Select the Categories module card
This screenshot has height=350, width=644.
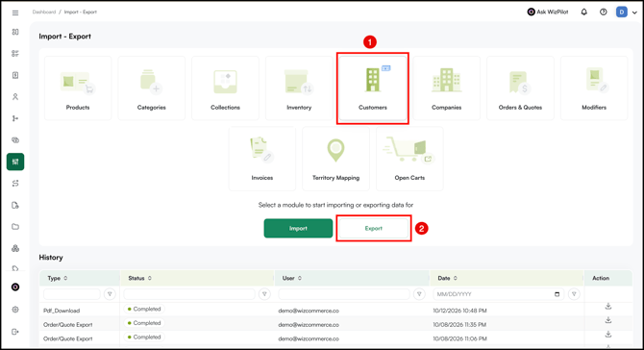[x=152, y=87]
